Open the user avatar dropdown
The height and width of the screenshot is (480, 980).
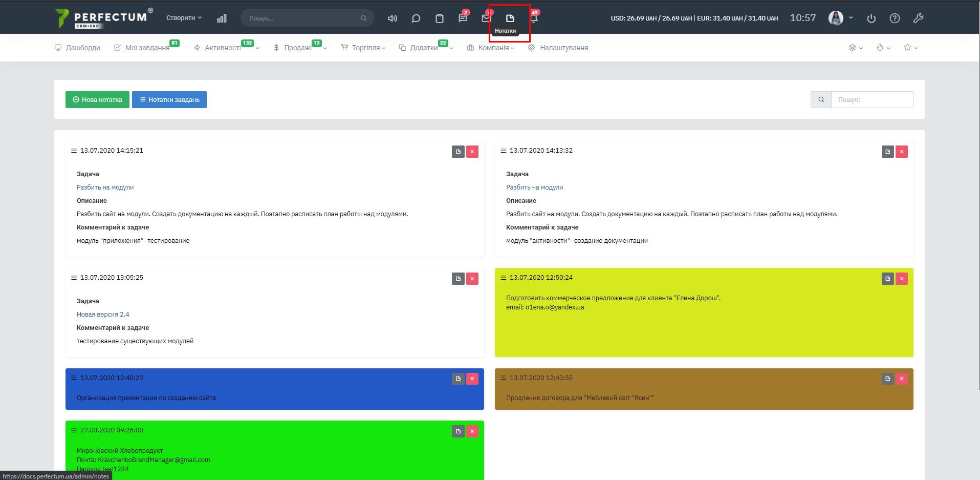tap(840, 18)
